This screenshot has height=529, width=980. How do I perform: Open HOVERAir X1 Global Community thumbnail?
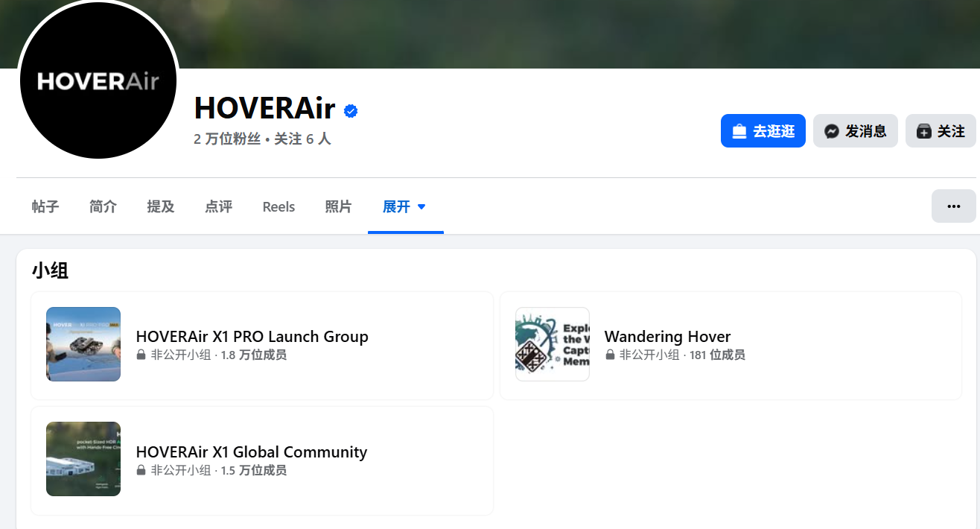click(83, 459)
